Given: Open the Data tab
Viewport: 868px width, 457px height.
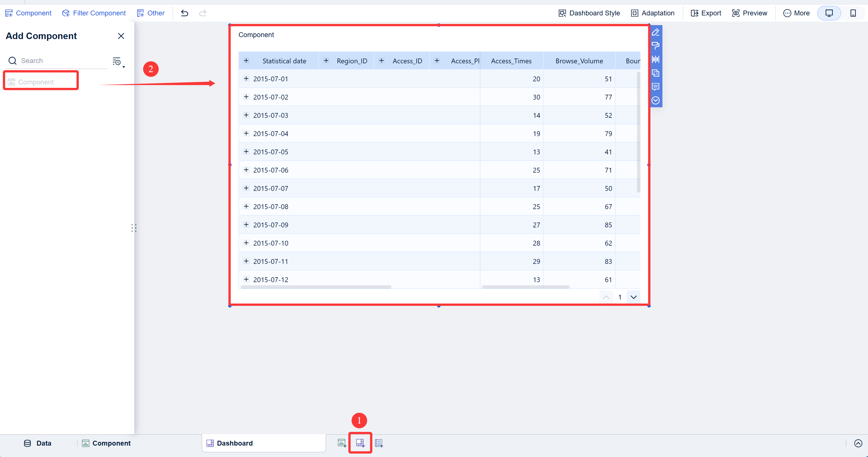Looking at the screenshot, I should click(x=37, y=443).
